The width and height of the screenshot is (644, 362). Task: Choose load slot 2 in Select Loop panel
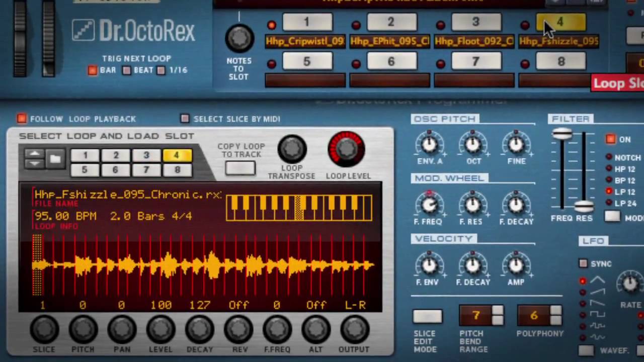point(115,155)
